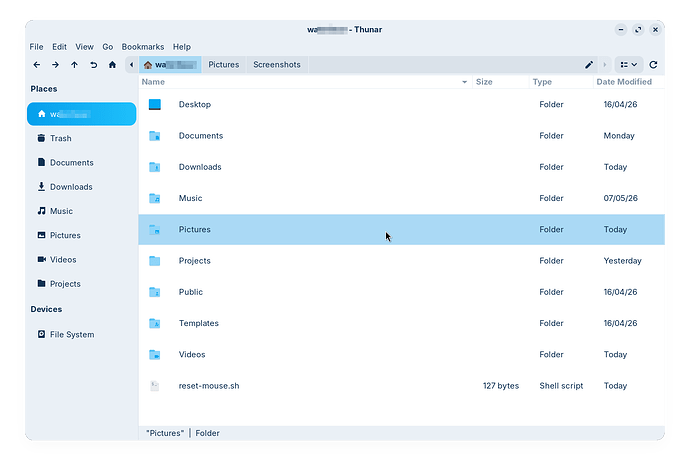This screenshot has height=471, width=690.
Task: Open the View menu
Action: pos(84,47)
